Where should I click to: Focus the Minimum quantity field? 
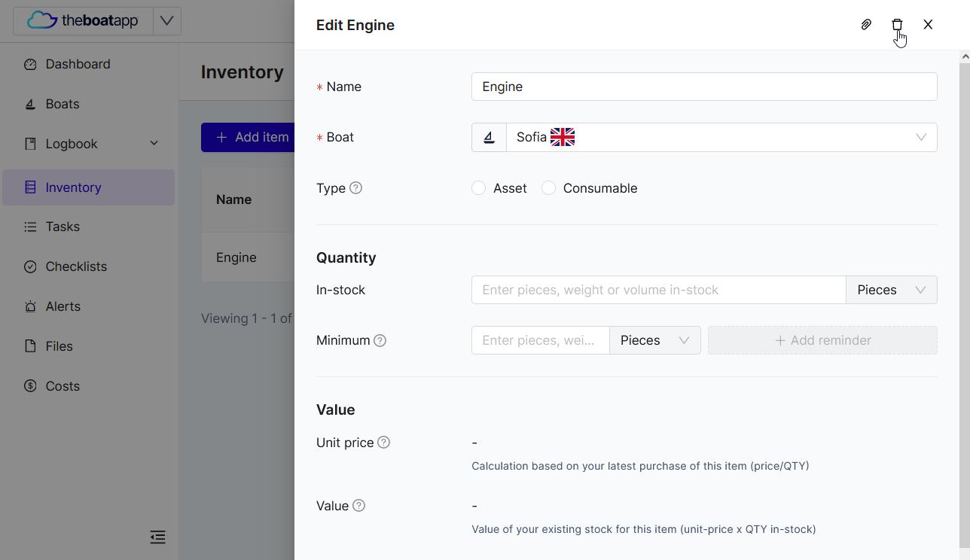pos(541,340)
